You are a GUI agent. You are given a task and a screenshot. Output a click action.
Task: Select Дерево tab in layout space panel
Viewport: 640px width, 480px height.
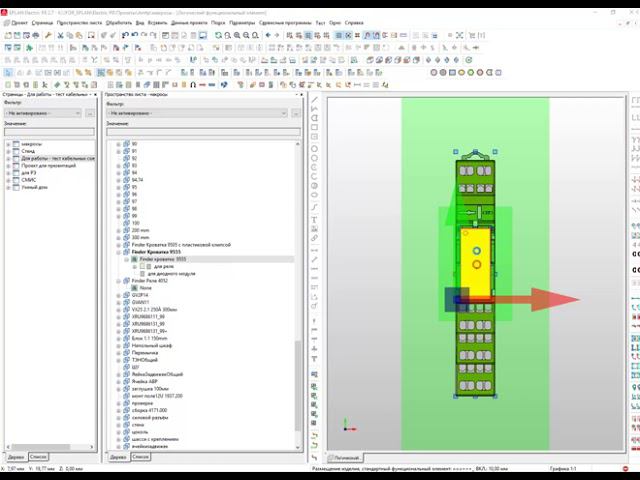pos(118,457)
